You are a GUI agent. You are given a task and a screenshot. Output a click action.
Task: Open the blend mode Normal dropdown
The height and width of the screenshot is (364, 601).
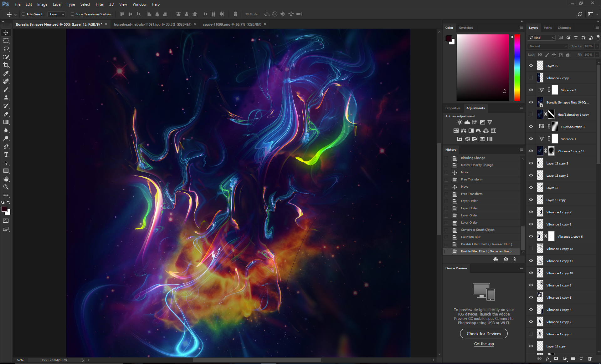548,46
